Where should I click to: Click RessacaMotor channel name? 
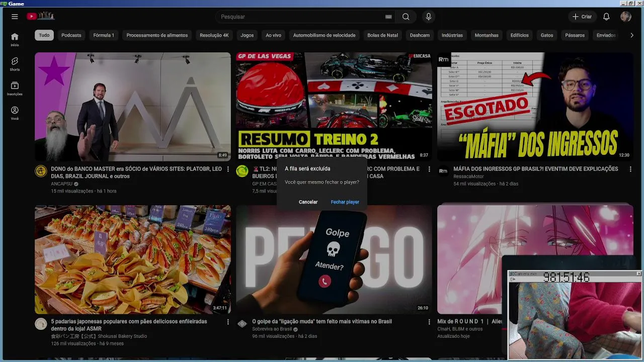click(x=467, y=176)
